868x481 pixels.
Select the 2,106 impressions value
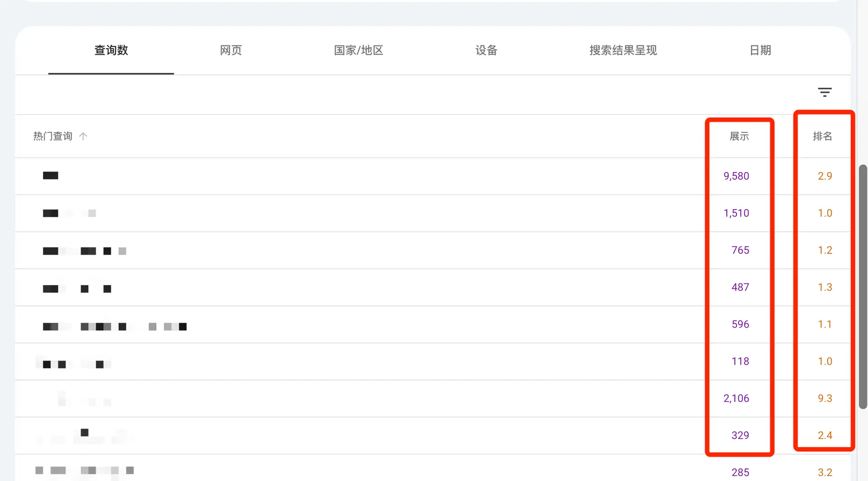pyautogui.click(x=736, y=399)
